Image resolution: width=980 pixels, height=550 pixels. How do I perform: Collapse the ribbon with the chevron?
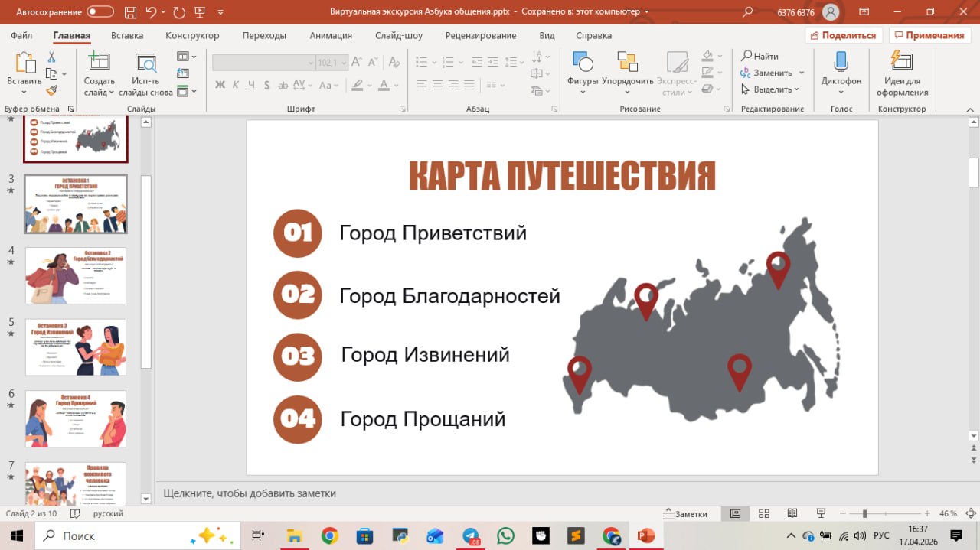969,109
